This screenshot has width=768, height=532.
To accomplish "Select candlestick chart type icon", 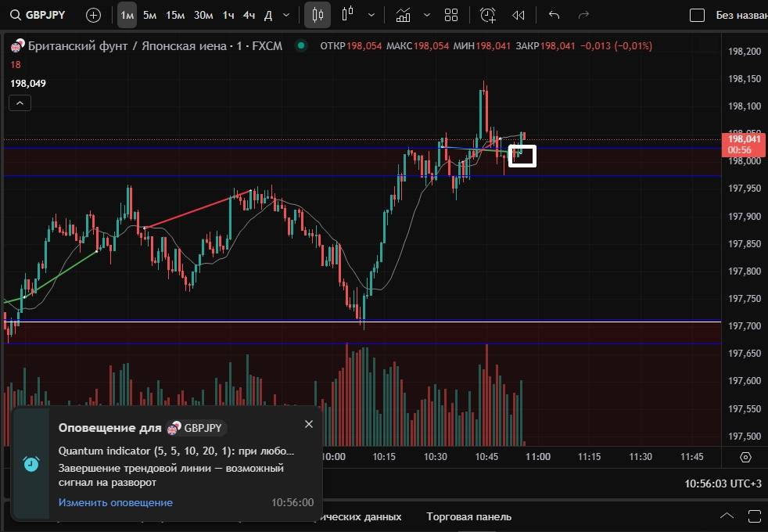I will coord(317,15).
